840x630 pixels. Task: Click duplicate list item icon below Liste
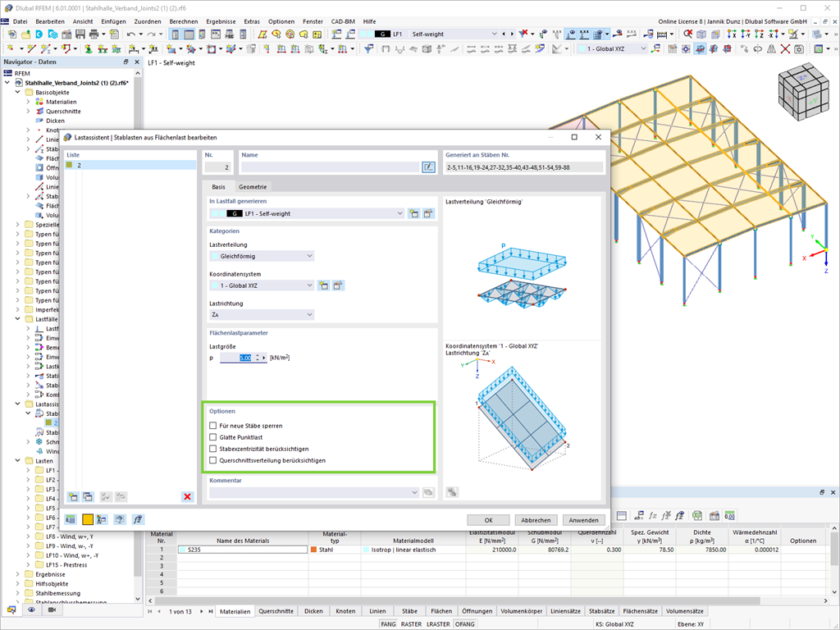(x=88, y=496)
